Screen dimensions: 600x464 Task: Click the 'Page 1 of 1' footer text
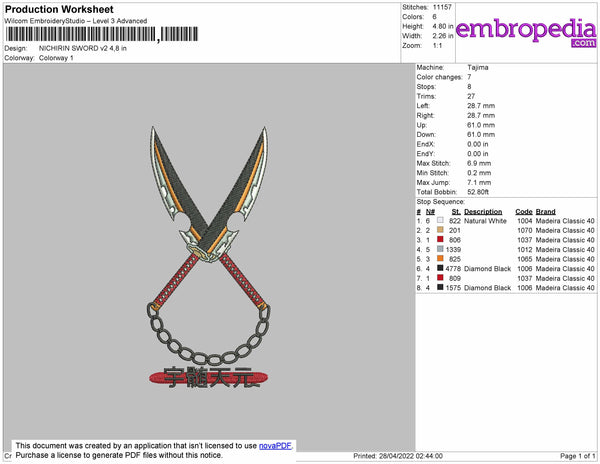[x=577, y=456]
